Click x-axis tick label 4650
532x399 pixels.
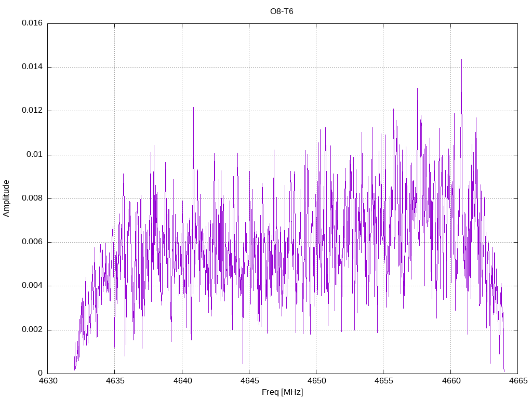[x=316, y=381]
